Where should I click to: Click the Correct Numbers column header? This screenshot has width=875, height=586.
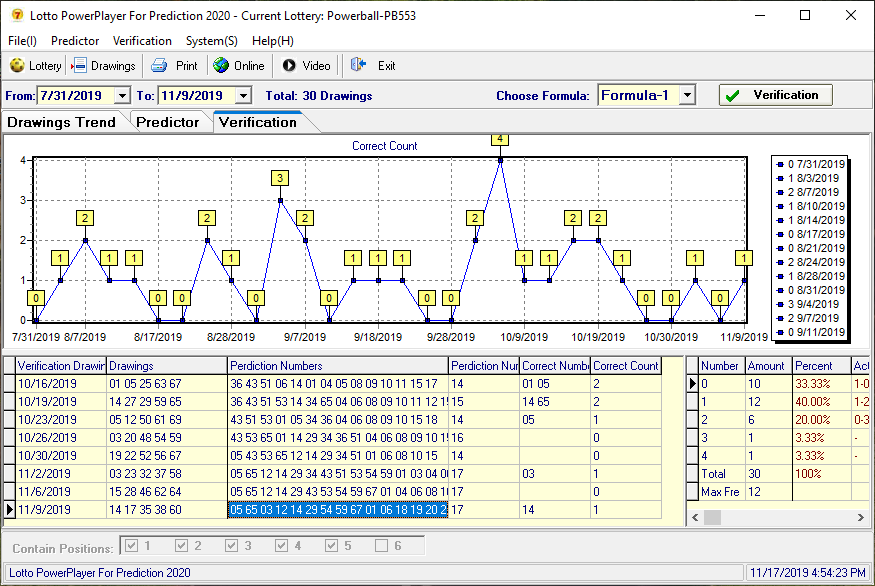(555, 366)
